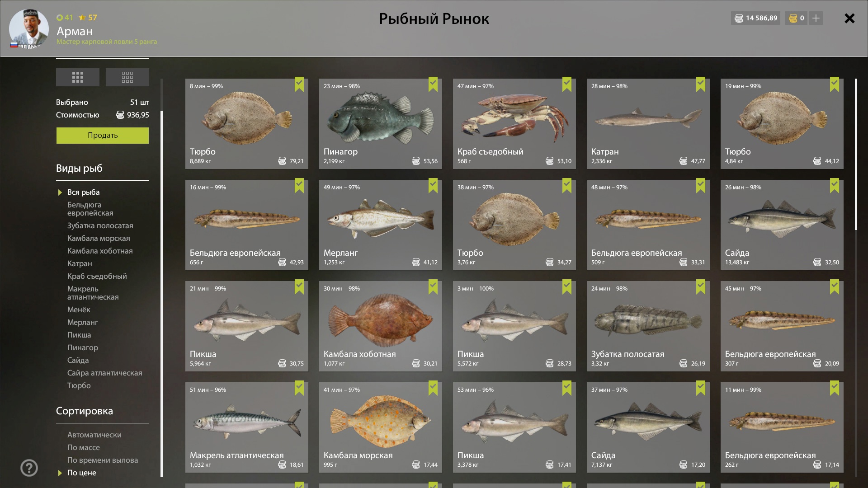The height and width of the screenshot is (488, 868).
Task: Choose Сайра атлантическая in fish types
Action: click(x=105, y=373)
